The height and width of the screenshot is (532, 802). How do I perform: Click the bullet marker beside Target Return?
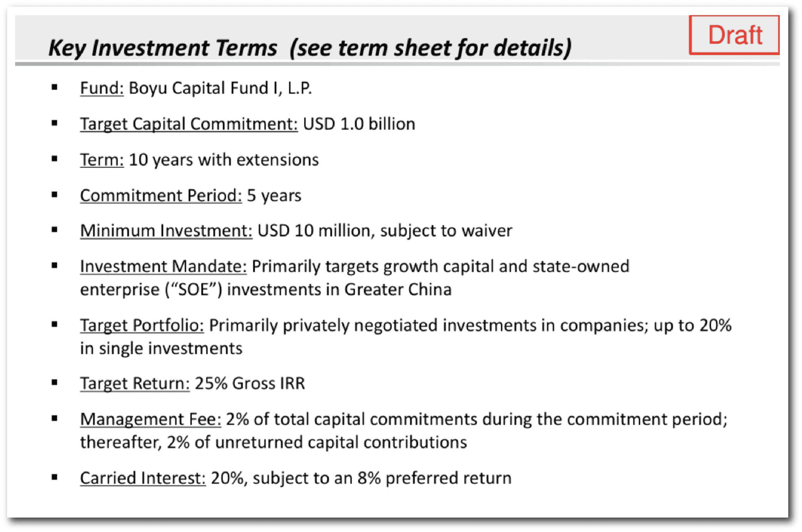pos(54,383)
